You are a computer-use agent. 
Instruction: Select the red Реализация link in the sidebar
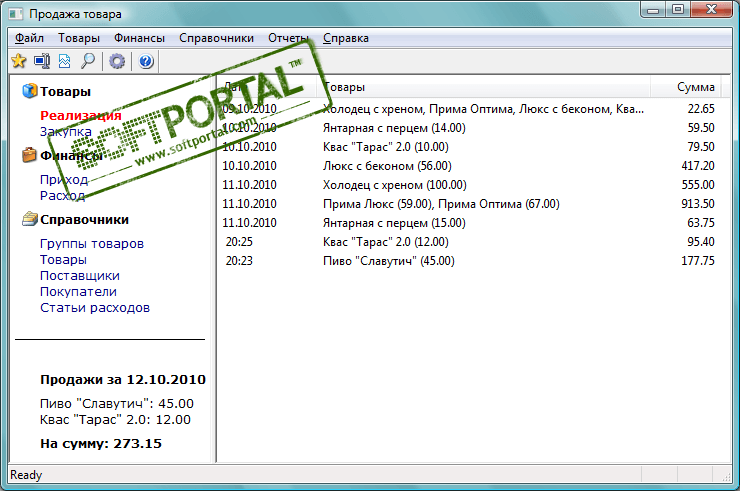[x=81, y=115]
